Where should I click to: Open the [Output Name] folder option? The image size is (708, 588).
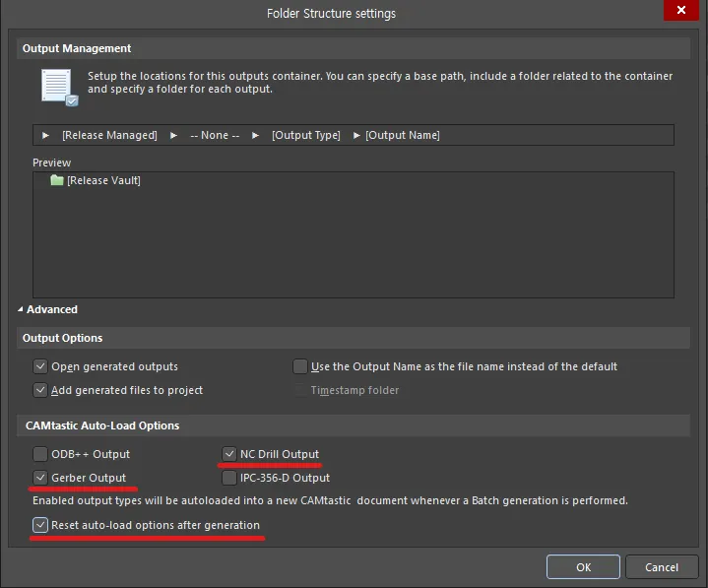pos(403,135)
